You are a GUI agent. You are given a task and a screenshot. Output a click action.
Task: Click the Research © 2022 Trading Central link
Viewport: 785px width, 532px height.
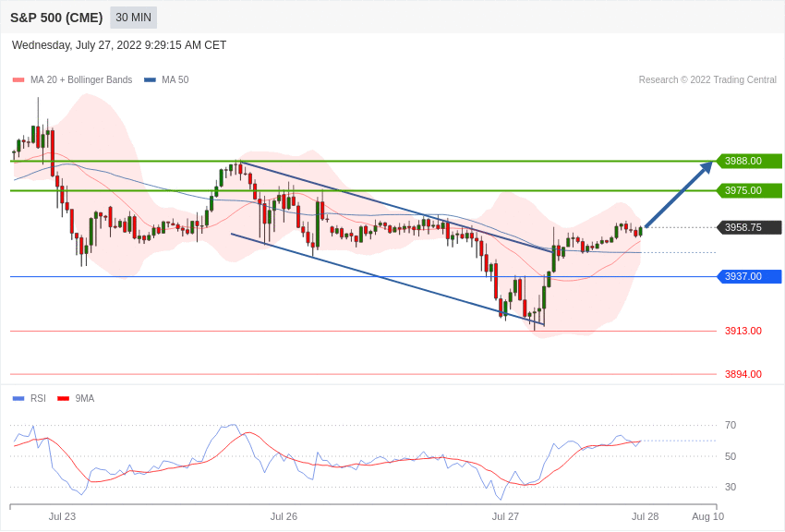pos(707,80)
